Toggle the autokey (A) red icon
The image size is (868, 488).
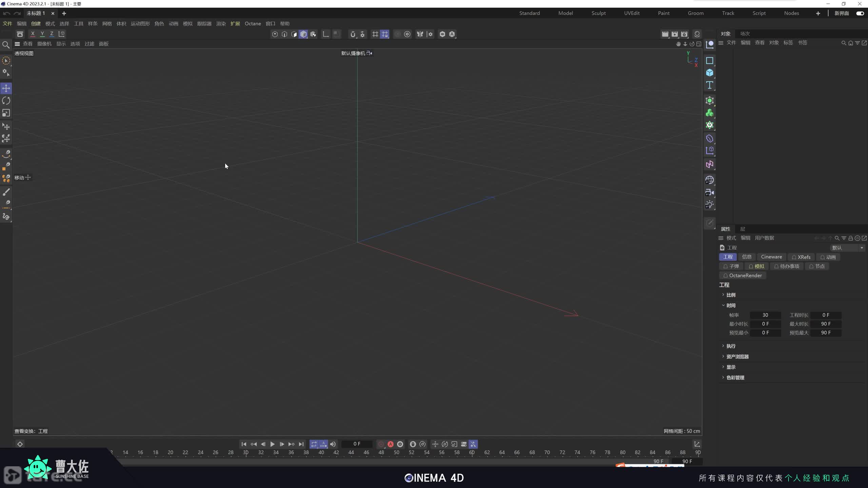391,444
